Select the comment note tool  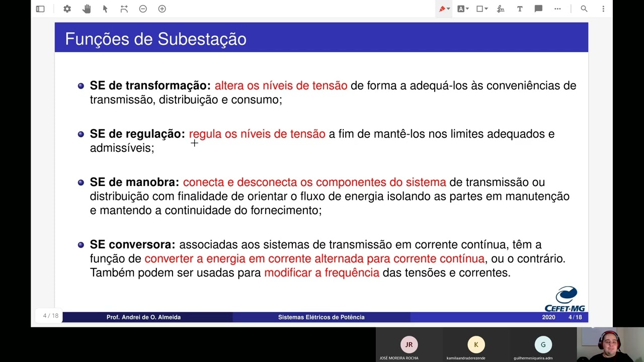[538, 9]
